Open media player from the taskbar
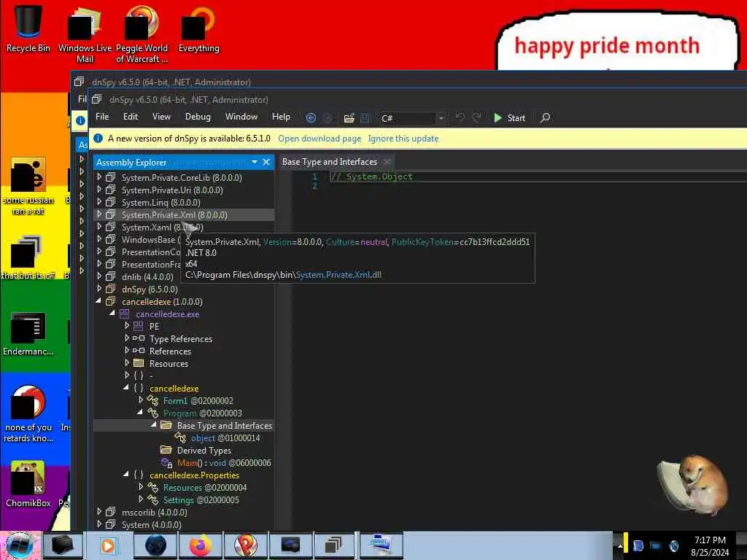The image size is (747, 560). point(108,545)
